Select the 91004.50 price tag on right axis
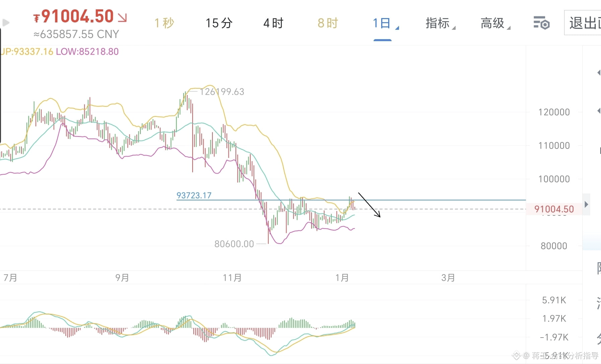This screenshot has height=364, width=601. point(554,209)
